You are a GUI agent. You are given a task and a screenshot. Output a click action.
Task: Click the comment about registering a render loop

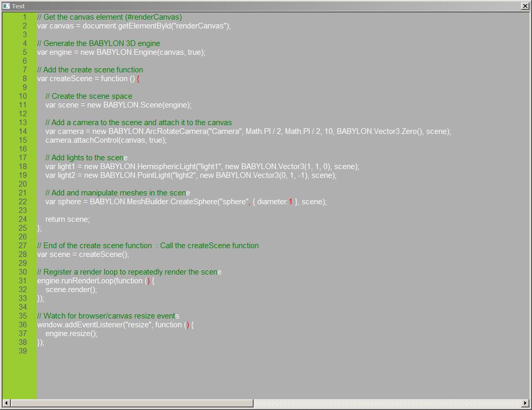(x=129, y=272)
